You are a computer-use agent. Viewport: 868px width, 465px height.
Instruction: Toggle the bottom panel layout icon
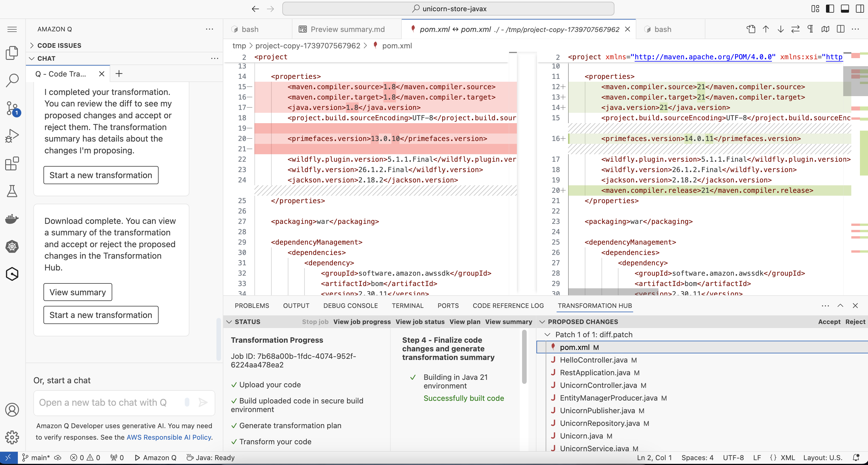pos(845,9)
